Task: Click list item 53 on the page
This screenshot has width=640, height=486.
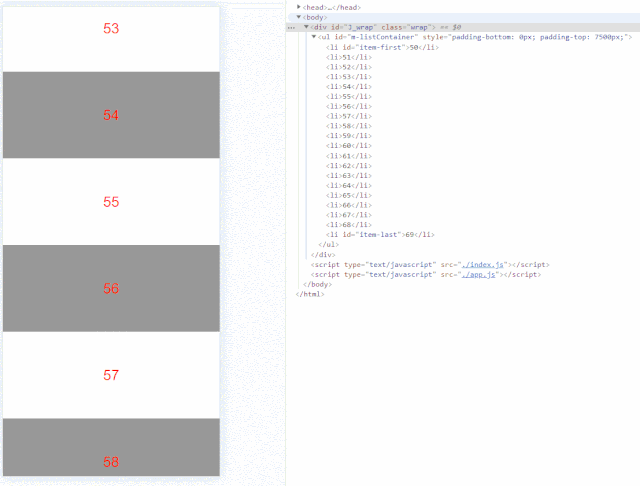Action: pyautogui.click(x=111, y=38)
